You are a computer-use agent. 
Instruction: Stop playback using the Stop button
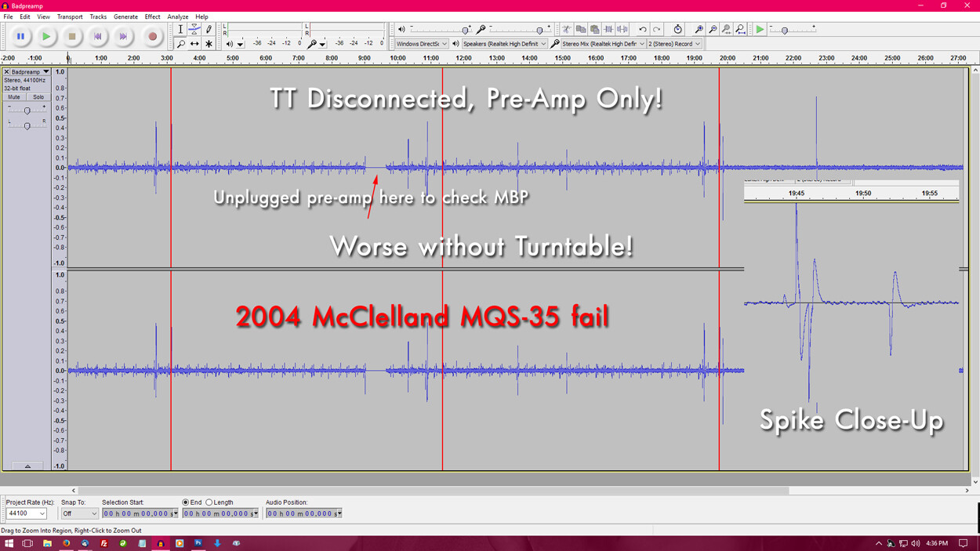tap(72, 36)
